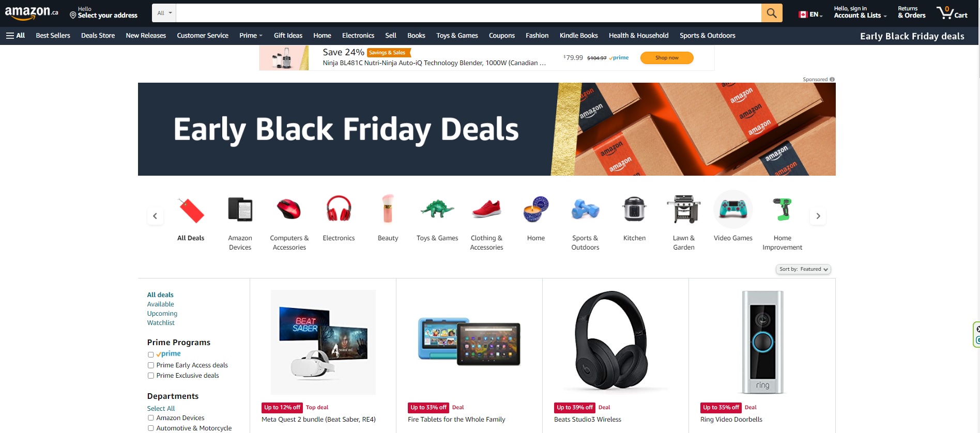The height and width of the screenshot is (433, 980).
Task: Open the EN language selector dropdown
Action: [x=810, y=14]
